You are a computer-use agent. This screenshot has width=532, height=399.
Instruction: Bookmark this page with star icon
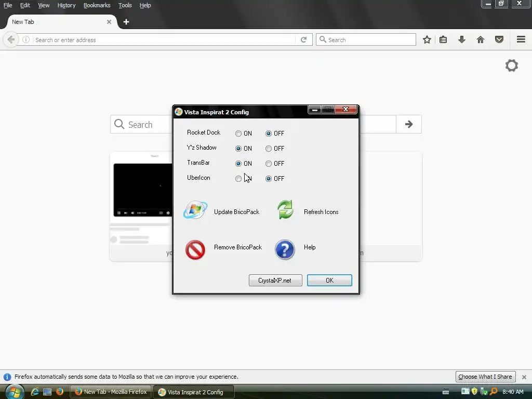pos(427,39)
